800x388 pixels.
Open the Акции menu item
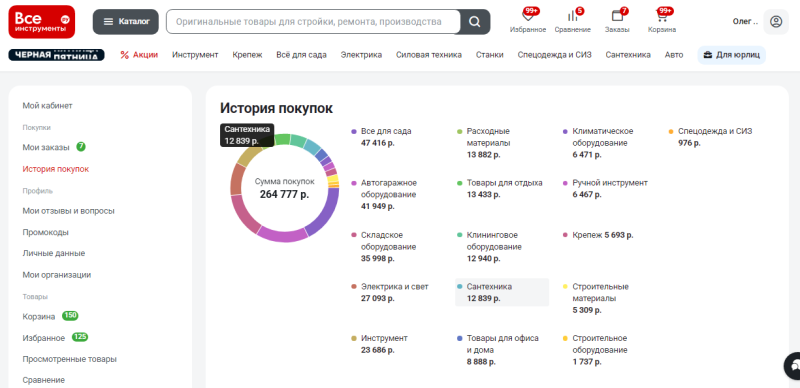(x=139, y=55)
